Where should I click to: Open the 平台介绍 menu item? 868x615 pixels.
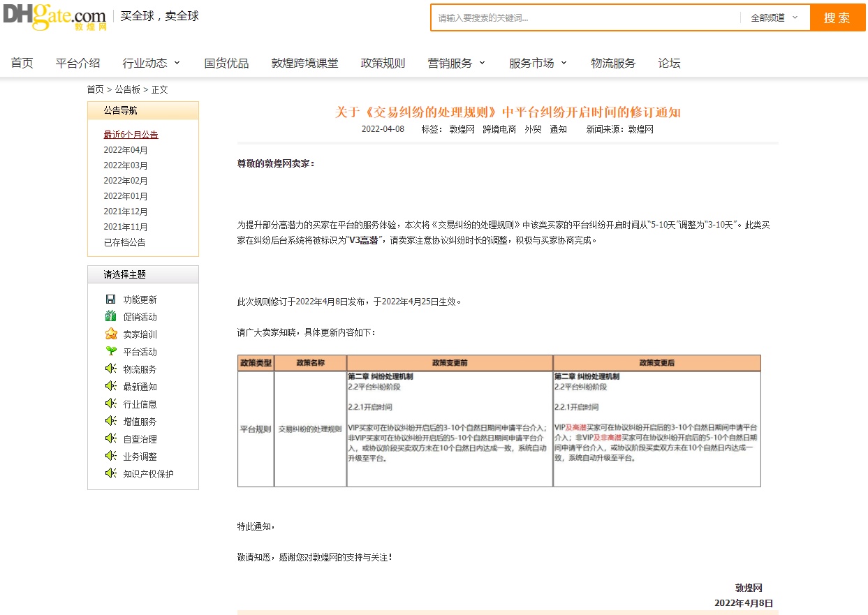(78, 63)
